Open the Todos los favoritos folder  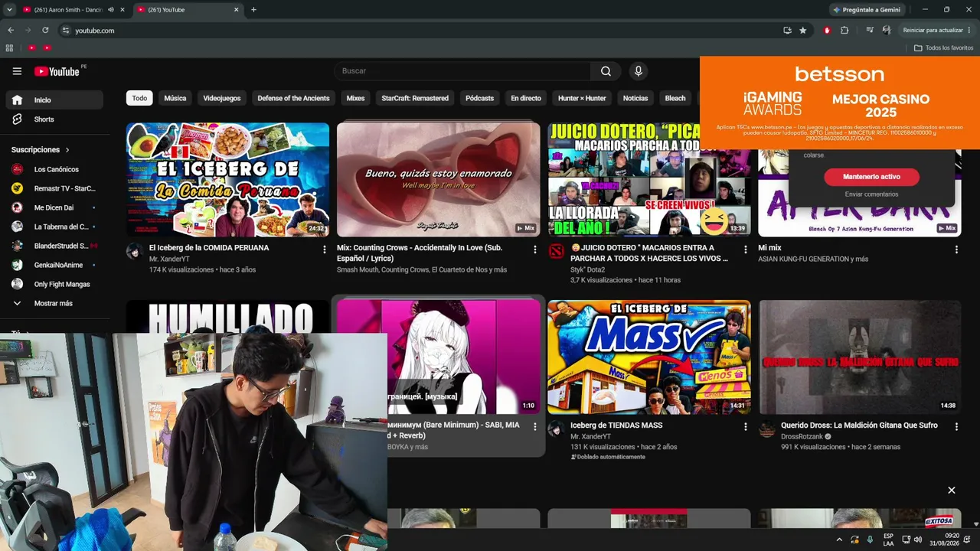pyautogui.click(x=944, y=47)
